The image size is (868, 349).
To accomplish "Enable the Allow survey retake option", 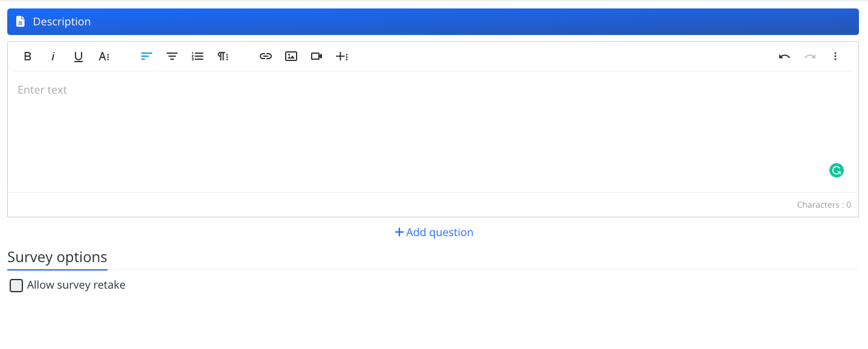I will [16, 285].
